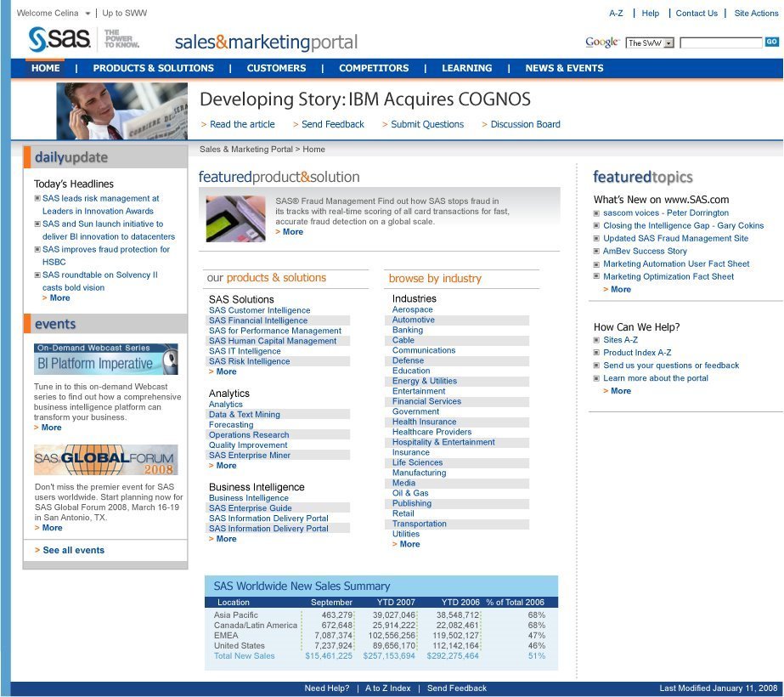
Task: Click More under Business Intelligence section
Action: click(226, 539)
